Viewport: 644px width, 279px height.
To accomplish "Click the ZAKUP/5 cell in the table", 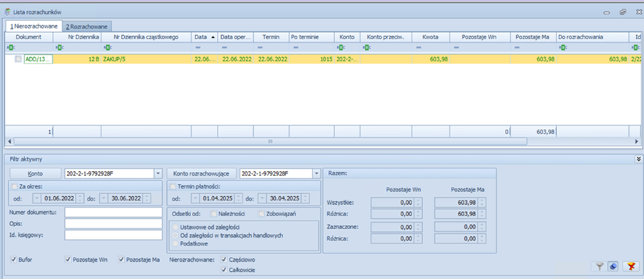I will pos(145,59).
